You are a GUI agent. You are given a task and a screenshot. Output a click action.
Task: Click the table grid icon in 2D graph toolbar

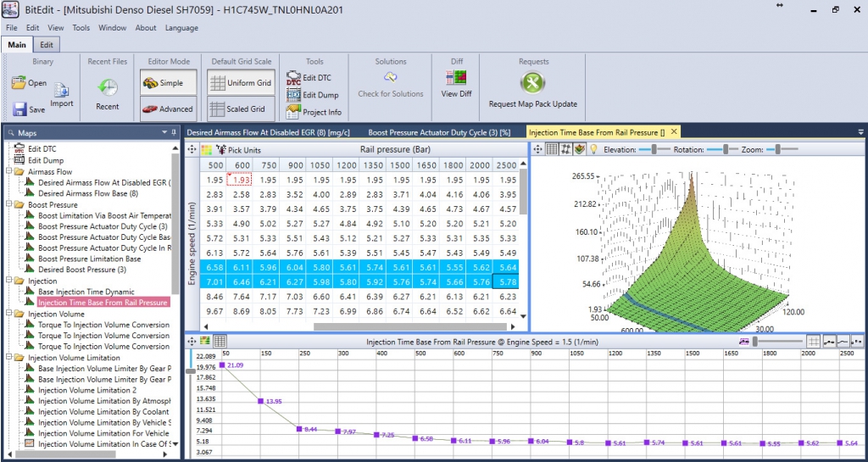click(220, 342)
